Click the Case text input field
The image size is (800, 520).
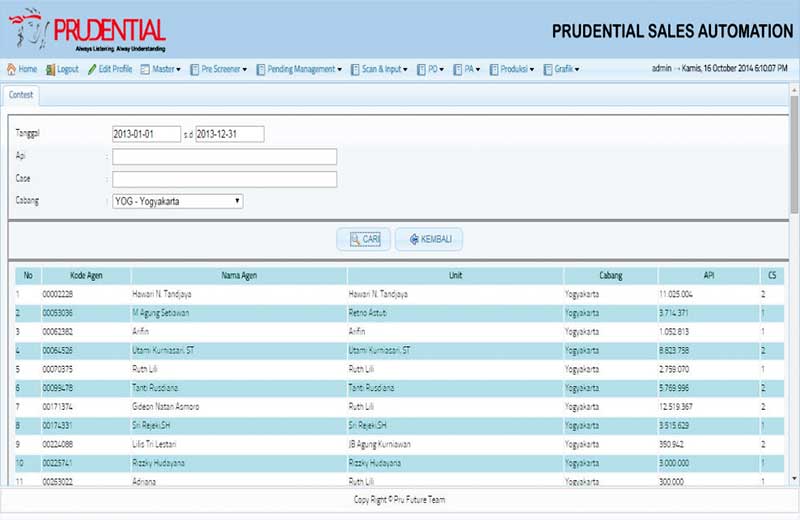(x=224, y=179)
